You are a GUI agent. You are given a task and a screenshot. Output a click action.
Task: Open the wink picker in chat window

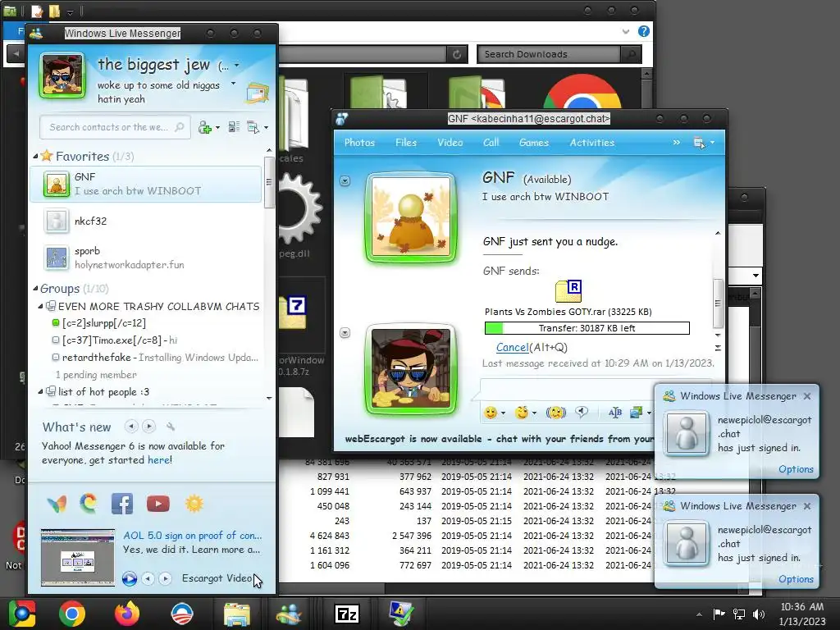click(x=521, y=412)
